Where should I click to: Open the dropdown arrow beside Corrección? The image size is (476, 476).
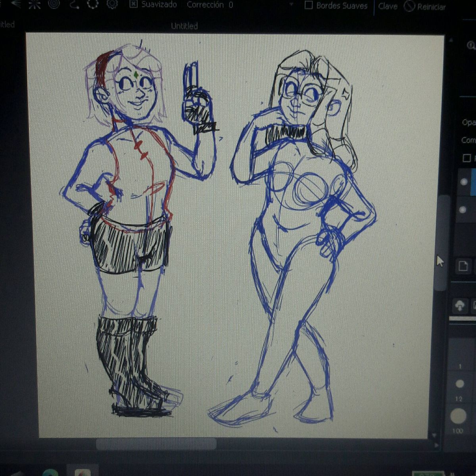click(292, 5)
